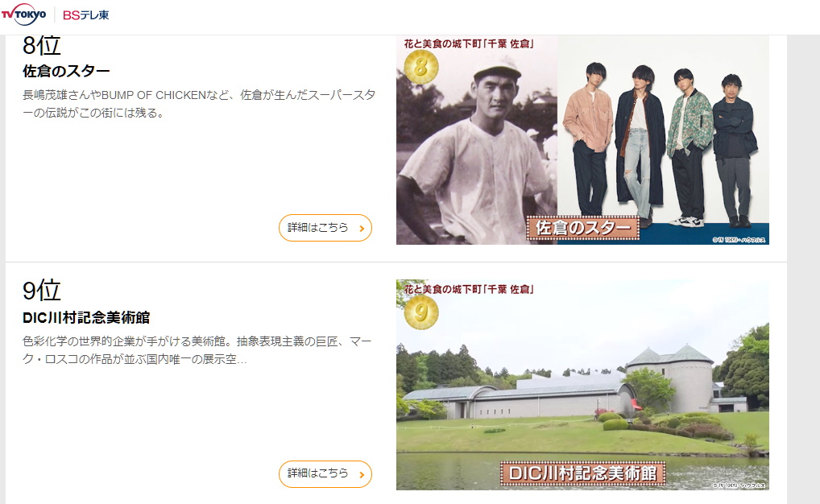
Task: Click the DIC川村記念美術館 caption on image
Action: tap(582, 473)
